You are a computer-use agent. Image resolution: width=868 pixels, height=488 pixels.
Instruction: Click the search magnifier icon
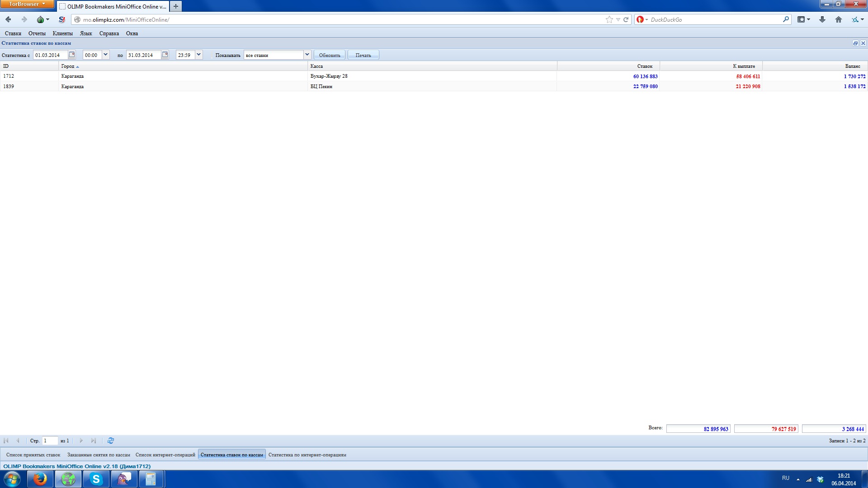click(x=786, y=19)
